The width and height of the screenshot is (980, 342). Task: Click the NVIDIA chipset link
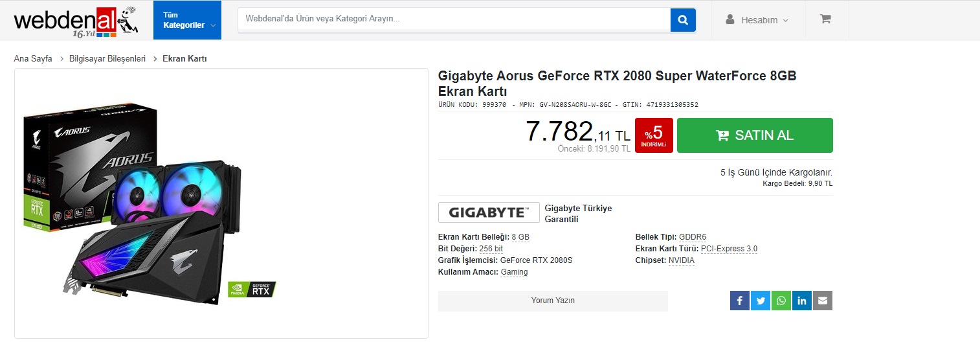click(x=682, y=260)
